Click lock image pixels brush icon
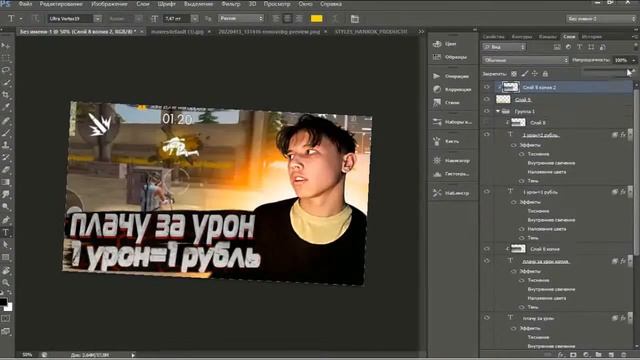 click(524, 74)
